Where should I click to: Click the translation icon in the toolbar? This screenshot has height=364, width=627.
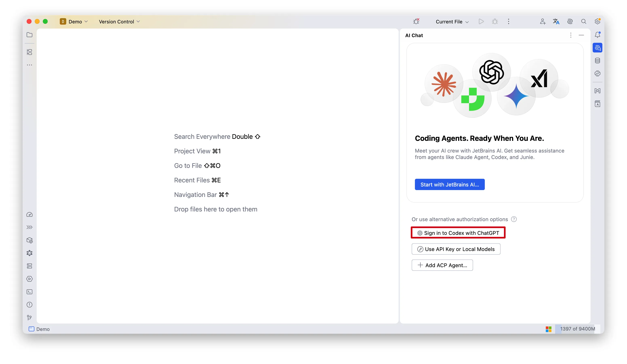point(556,22)
